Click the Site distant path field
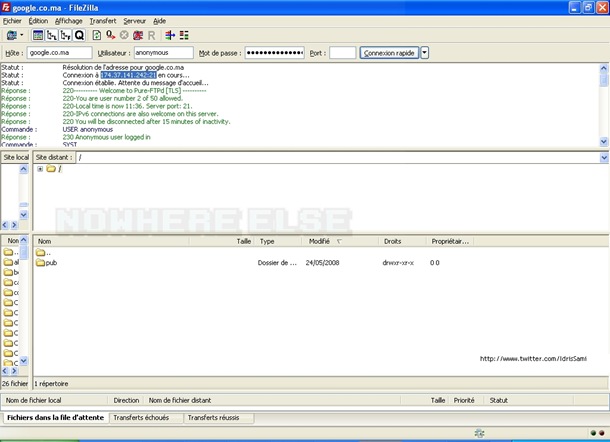The image size is (610, 442). coord(338,158)
